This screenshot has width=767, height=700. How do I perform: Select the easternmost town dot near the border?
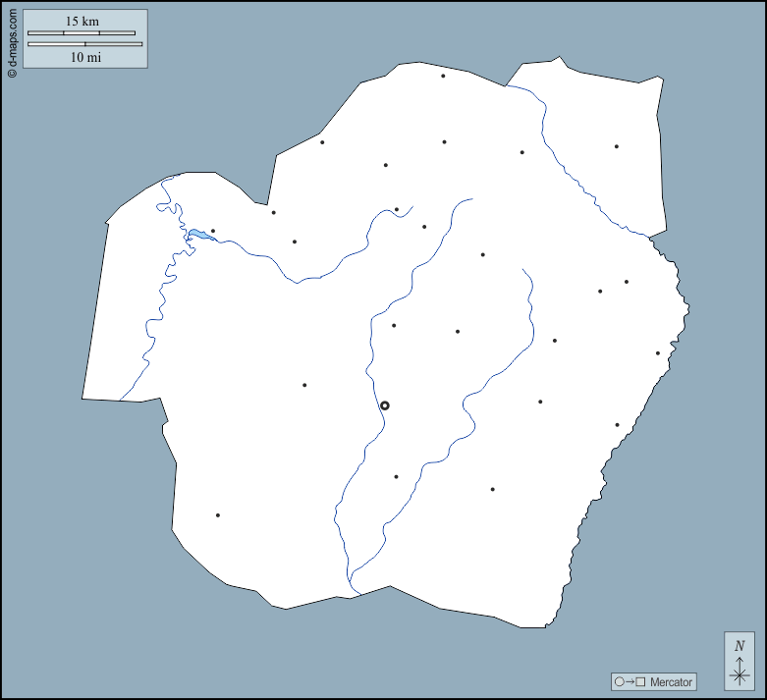pyautogui.click(x=658, y=353)
